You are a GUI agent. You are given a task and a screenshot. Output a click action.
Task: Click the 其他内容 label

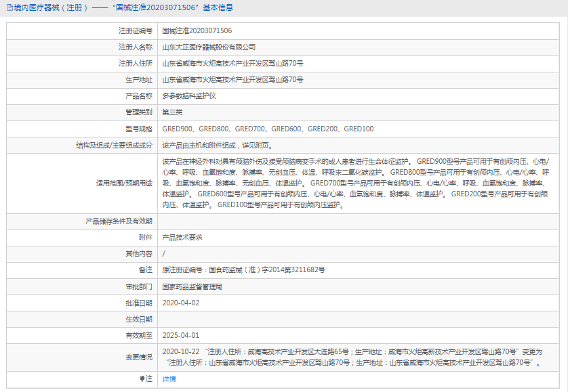[139, 254]
